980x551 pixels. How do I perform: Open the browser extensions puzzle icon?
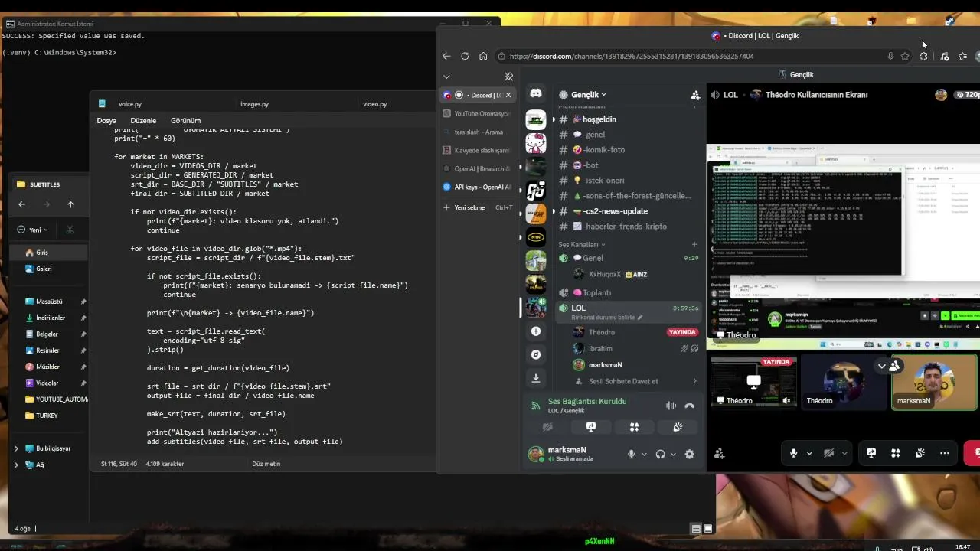(924, 56)
